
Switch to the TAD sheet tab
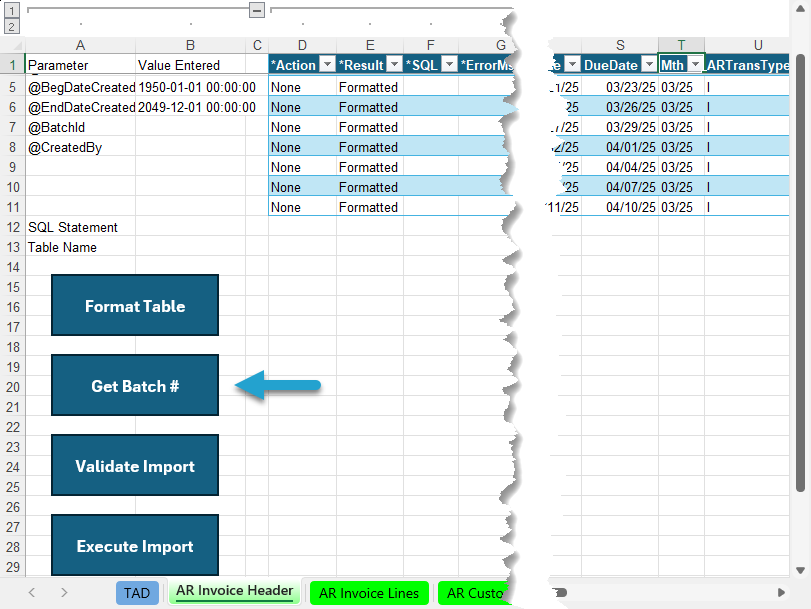pos(137,592)
